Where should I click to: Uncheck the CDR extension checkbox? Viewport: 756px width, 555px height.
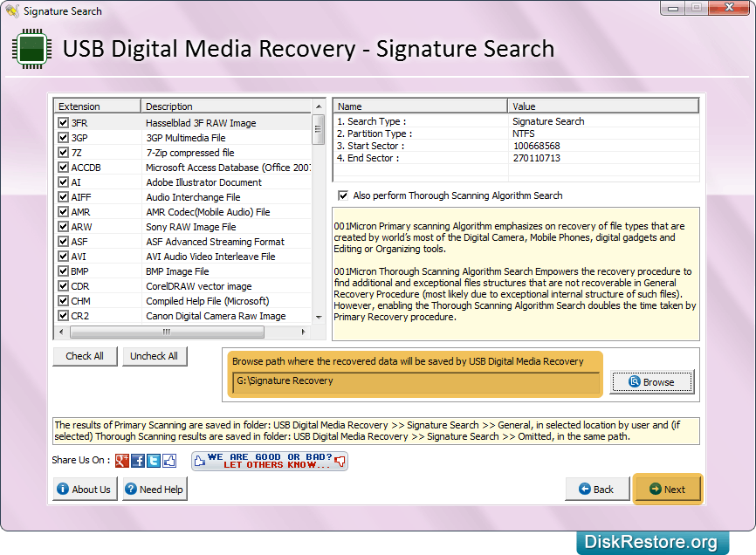[63, 285]
